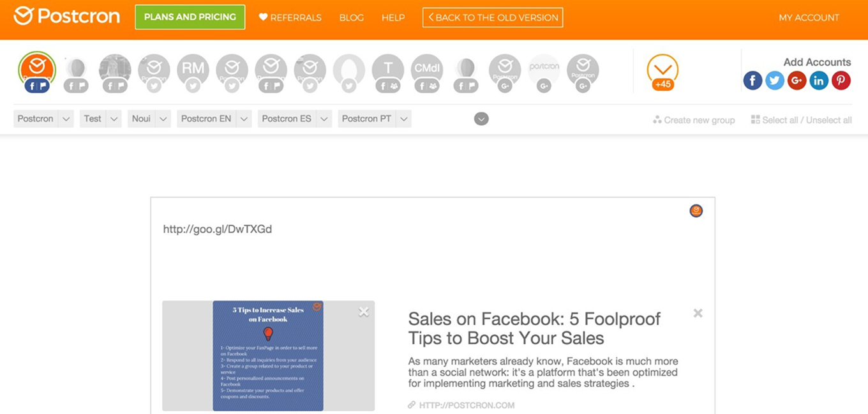The image size is (868, 414).
Task: Toggle the RM Twitter account avatar
Action: point(193,69)
